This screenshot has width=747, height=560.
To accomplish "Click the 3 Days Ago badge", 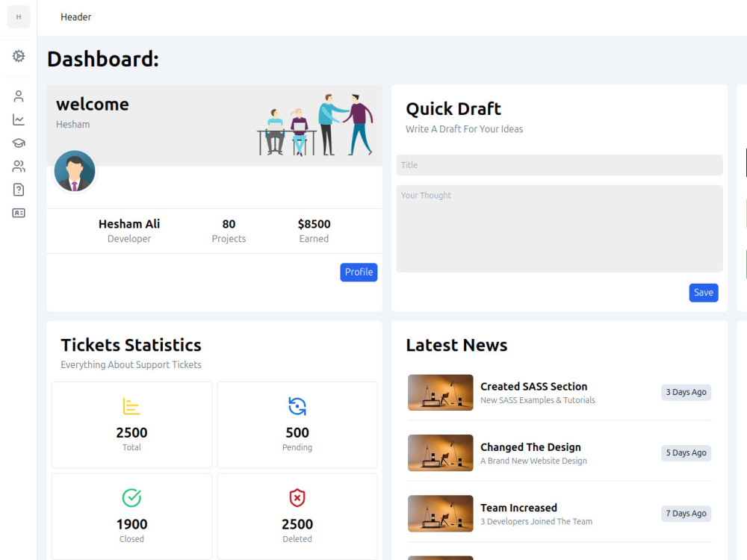I will click(686, 393).
